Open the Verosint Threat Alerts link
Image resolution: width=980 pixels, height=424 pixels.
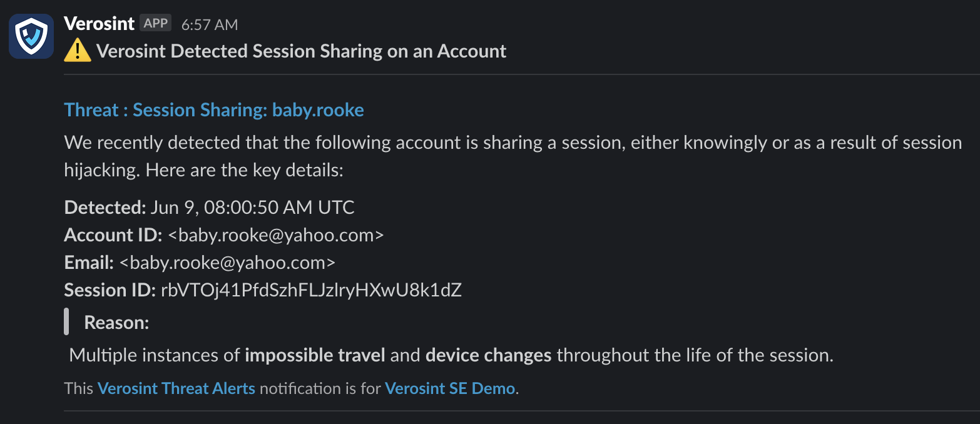pos(176,388)
